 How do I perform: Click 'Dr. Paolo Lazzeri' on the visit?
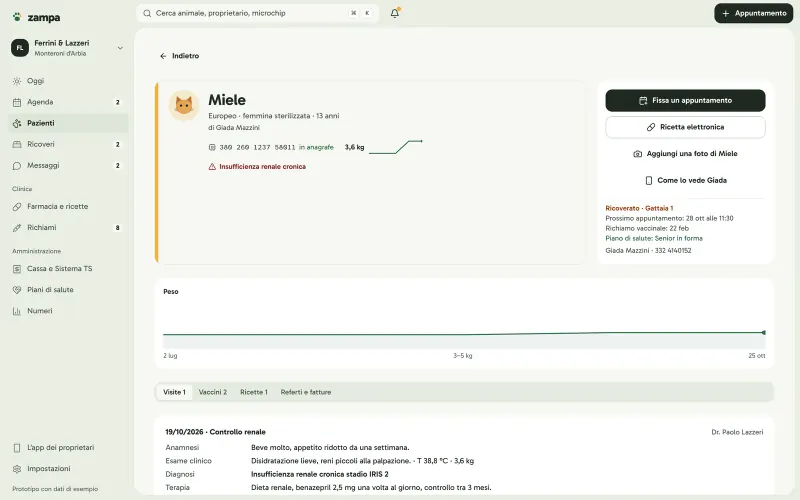click(737, 432)
